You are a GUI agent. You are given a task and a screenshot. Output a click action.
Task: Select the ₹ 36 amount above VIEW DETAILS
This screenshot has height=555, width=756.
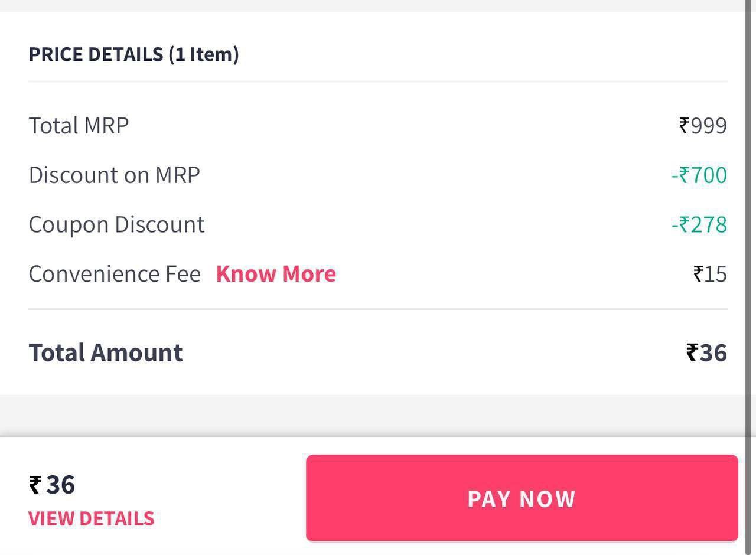point(52,484)
